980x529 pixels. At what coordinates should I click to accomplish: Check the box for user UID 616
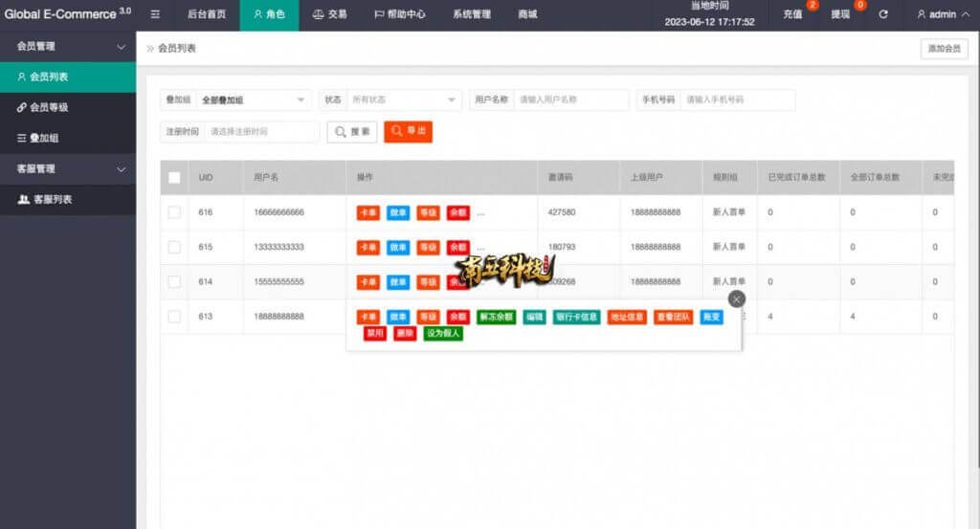pyautogui.click(x=174, y=212)
